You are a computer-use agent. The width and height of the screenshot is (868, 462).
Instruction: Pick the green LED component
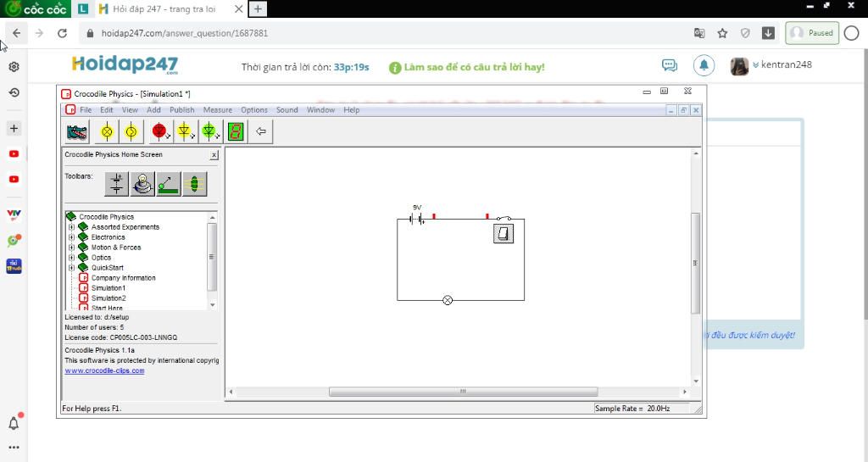point(209,131)
